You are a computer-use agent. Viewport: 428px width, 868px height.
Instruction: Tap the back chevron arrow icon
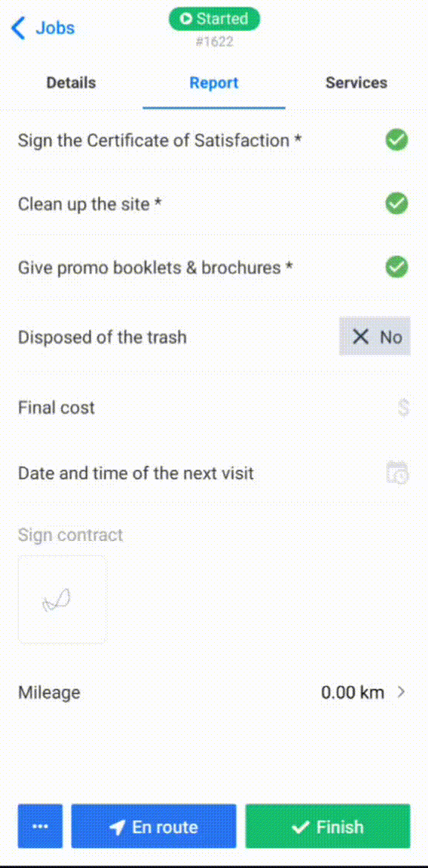pos(19,27)
